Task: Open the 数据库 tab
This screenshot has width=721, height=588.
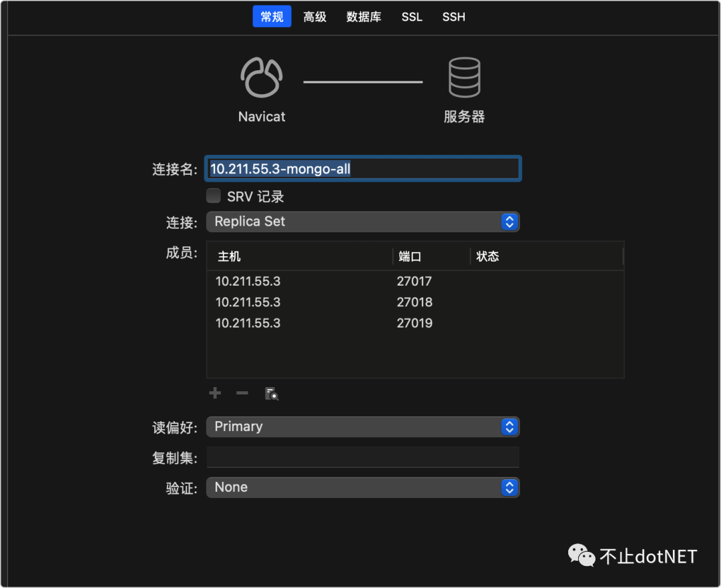Action: pos(363,17)
